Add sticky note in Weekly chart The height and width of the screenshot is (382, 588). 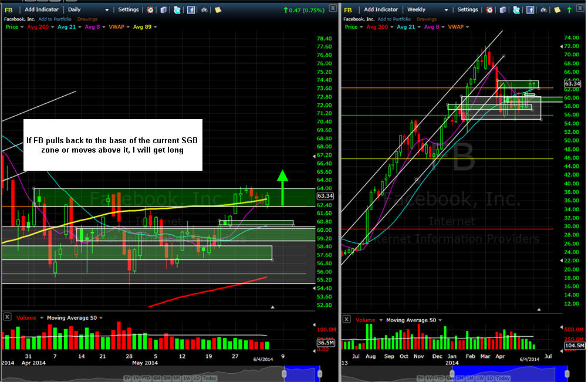(x=557, y=10)
